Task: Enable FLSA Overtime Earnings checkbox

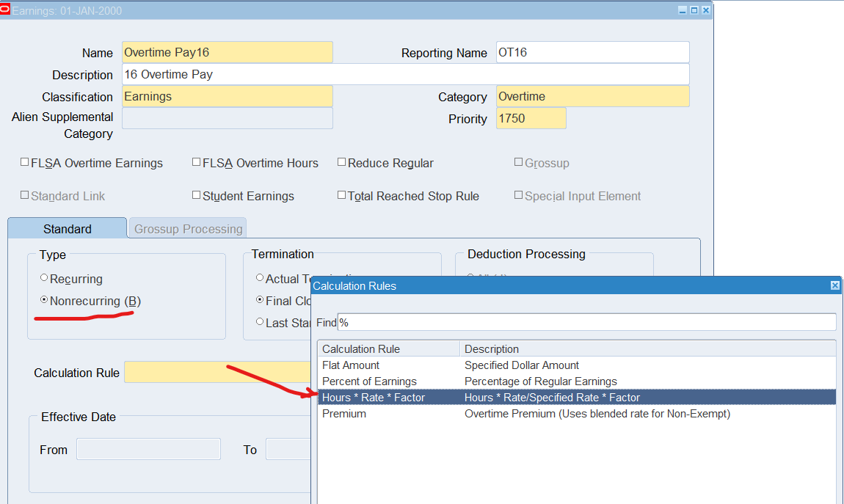Action: (25, 162)
